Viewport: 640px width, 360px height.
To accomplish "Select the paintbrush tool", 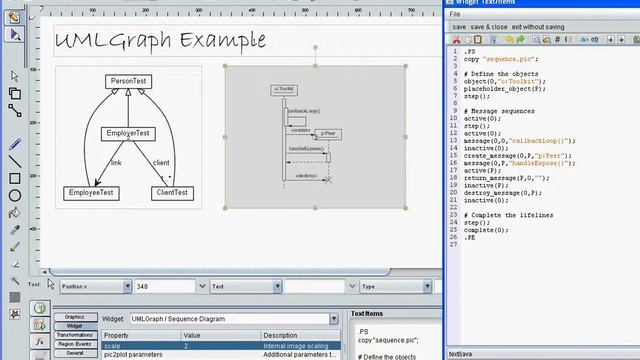I will [15, 247].
